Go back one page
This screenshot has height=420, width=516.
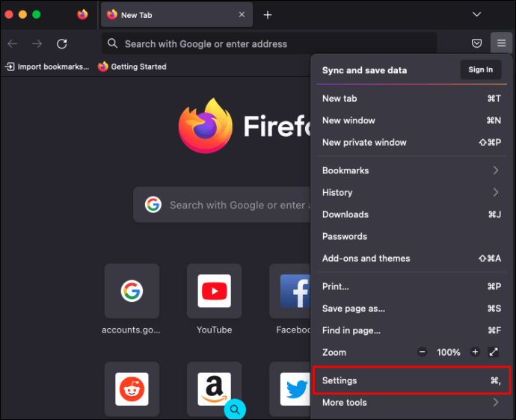tap(13, 44)
